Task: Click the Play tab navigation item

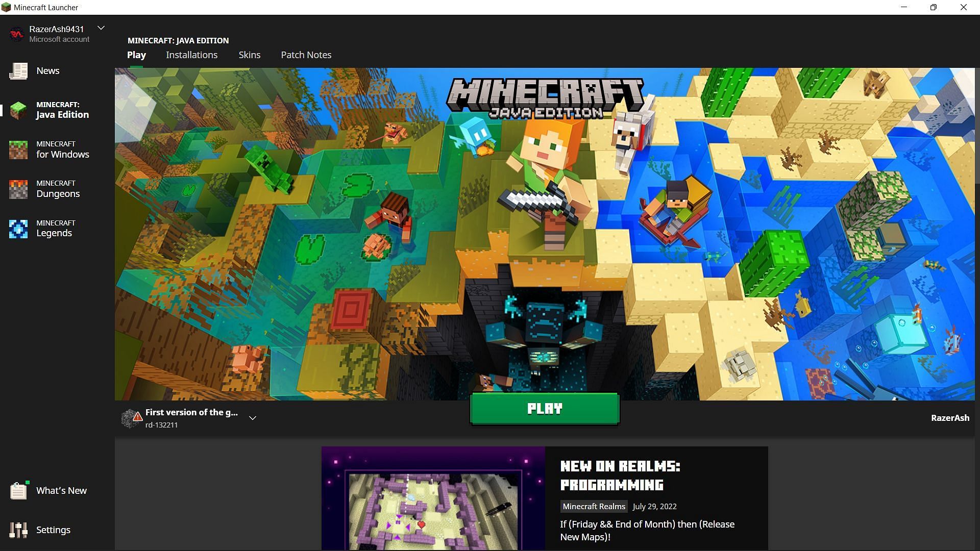Action: tap(136, 55)
